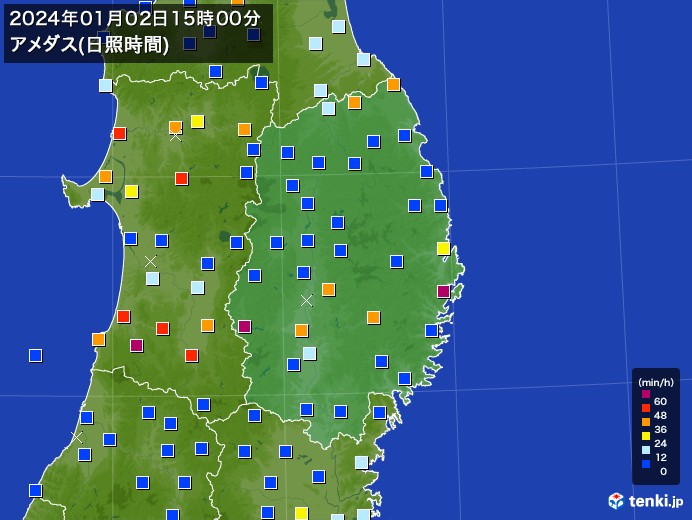Select orange marker just right of Iwate X mark
The width and height of the screenshot is (692, 520).
[328, 290]
